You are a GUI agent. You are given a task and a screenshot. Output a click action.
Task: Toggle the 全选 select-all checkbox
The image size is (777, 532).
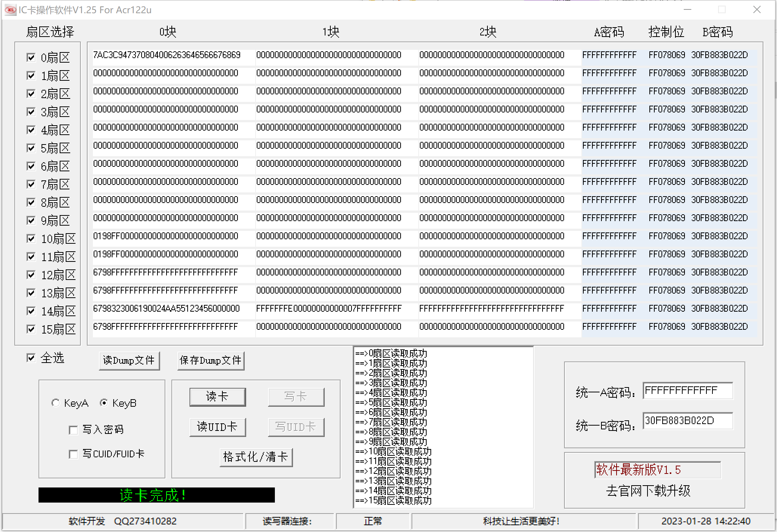coord(31,358)
